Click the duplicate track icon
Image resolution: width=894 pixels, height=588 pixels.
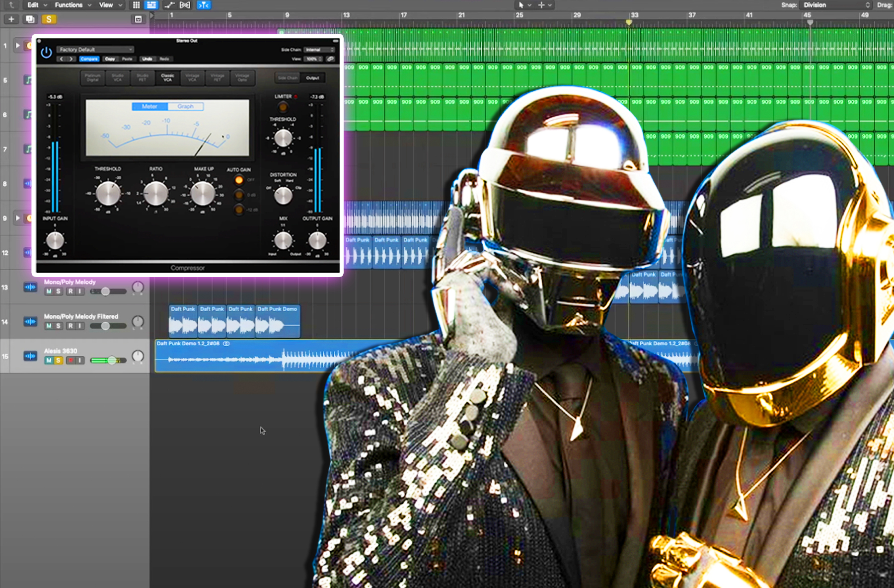click(x=30, y=19)
